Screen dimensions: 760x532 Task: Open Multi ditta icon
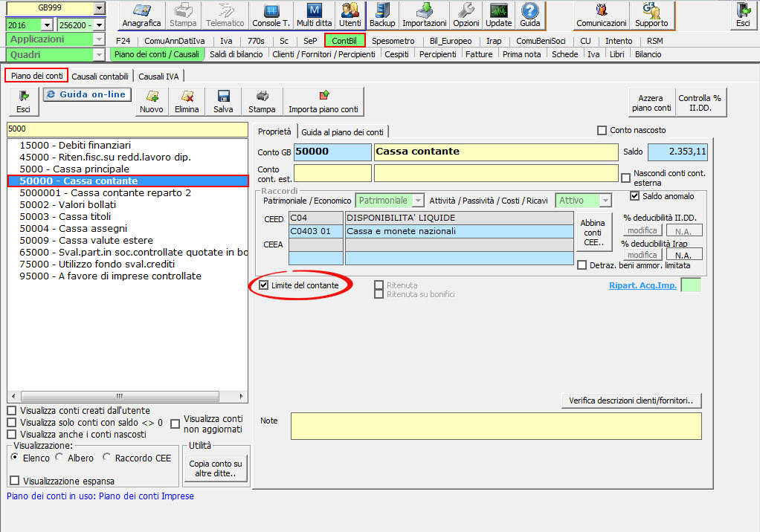(314, 16)
